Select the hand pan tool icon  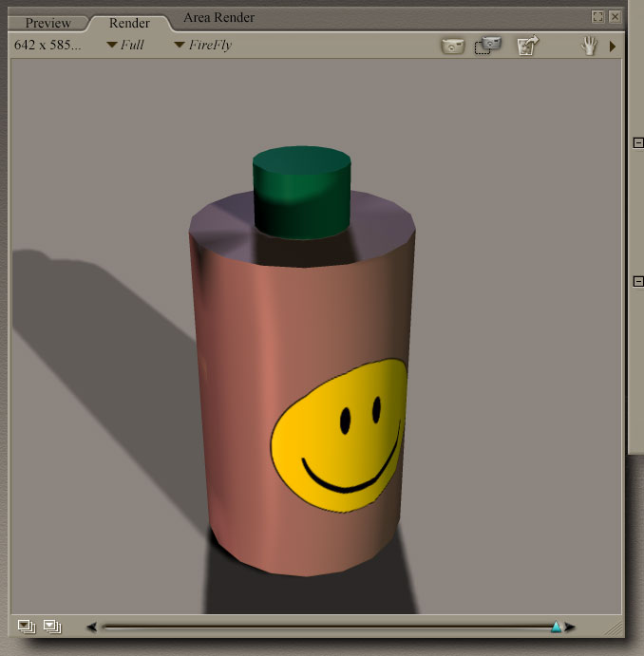(x=589, y=45)
